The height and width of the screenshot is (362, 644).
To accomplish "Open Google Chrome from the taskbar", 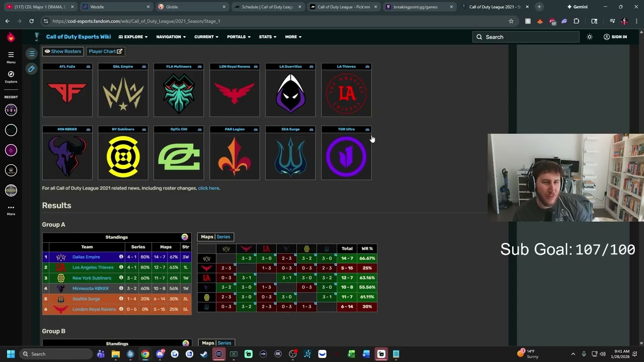I will 145,354.
